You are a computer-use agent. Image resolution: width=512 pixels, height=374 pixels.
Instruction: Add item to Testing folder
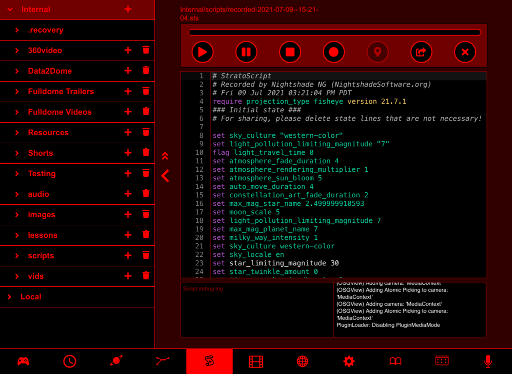[128, 173]
